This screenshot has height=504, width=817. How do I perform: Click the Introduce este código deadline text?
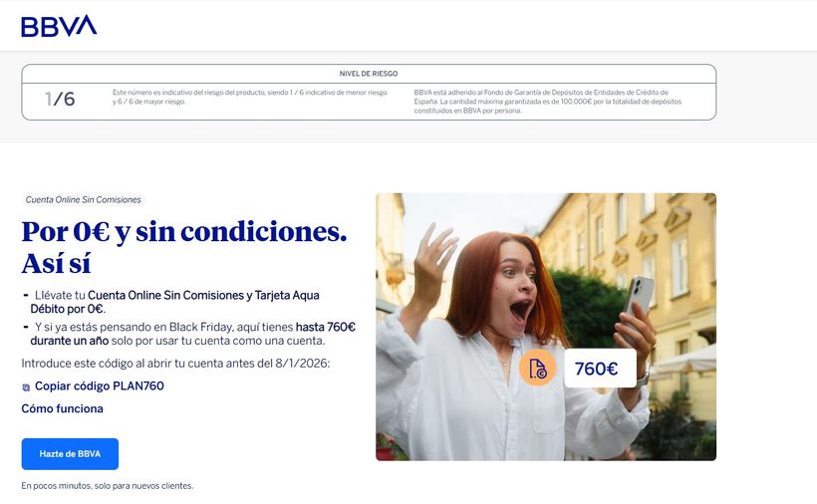point(175,364)
